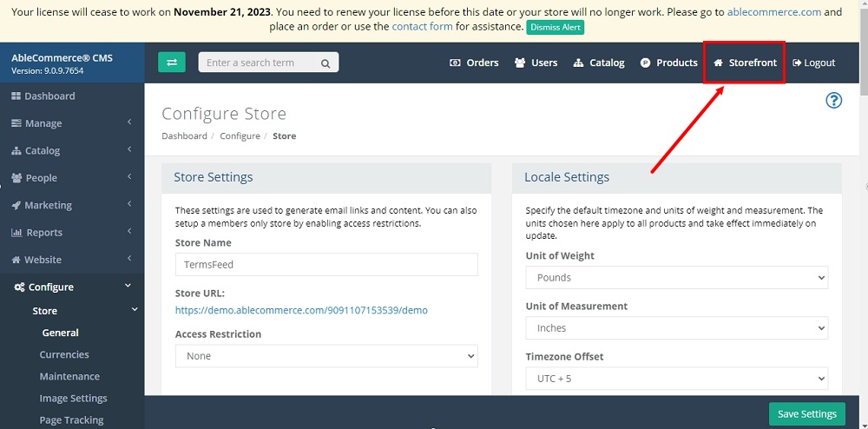Image resolution: width=868 pixels, height=429 pixels.
Task: Click the Catalog sitemap icon in top bar
Action: (578, 63)
